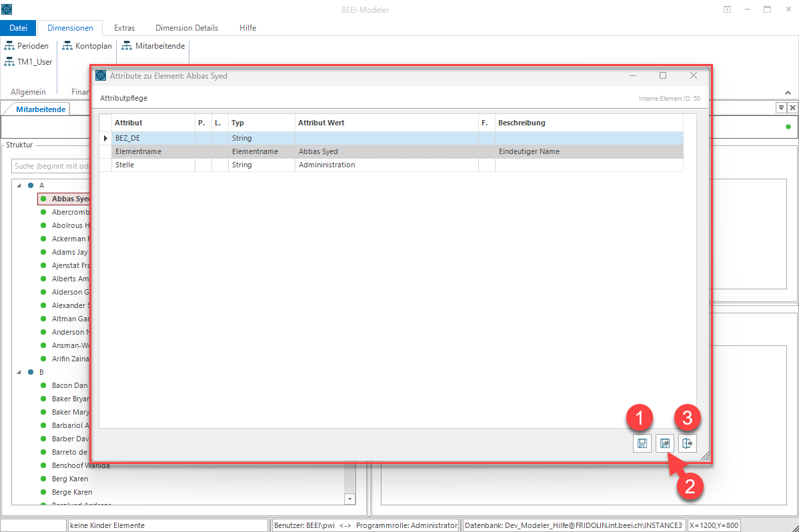
Task: Select the BEZ_DE row indicator arrow
Action: 105,138
